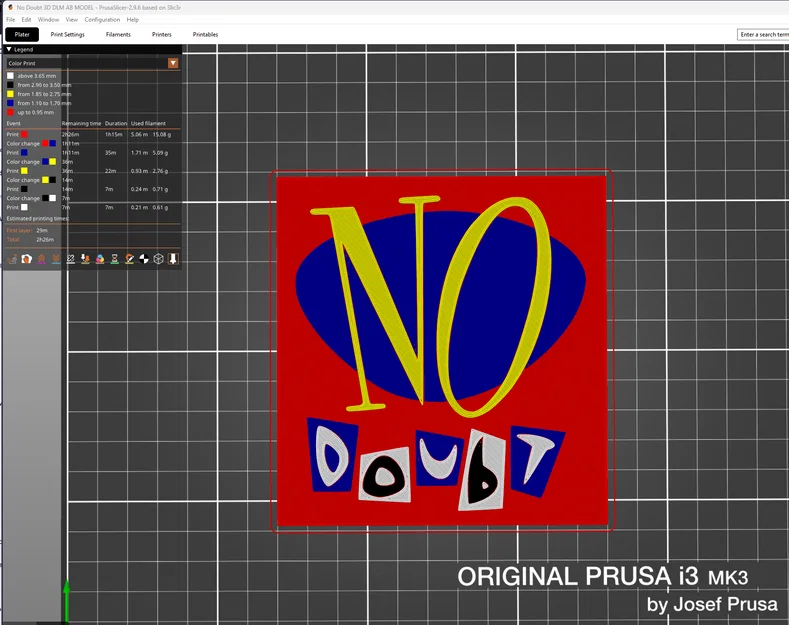Toggle Center of gravity icon
Screen dimensions: 789x625
[x=144, y=259]
